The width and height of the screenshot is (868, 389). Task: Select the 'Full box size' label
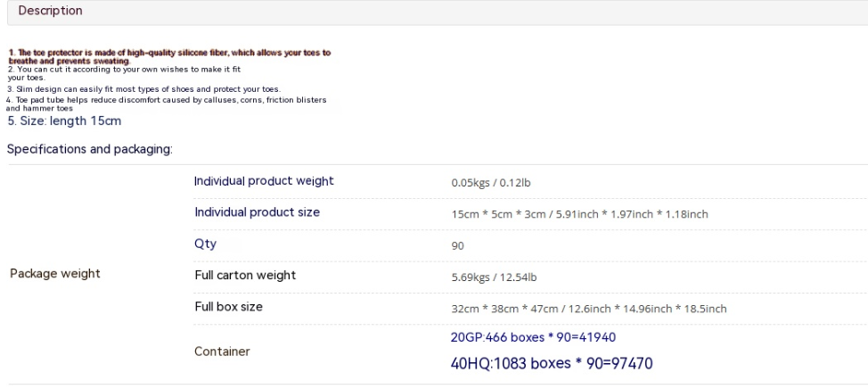tap(228, 307)
